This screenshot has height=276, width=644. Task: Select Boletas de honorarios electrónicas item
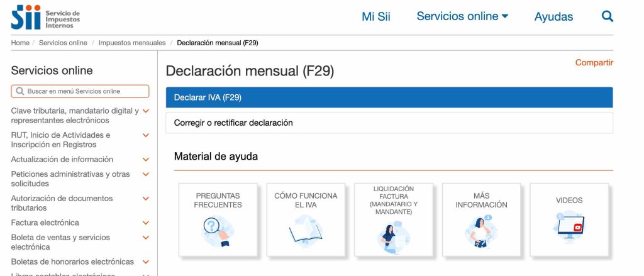pos(72,262)
